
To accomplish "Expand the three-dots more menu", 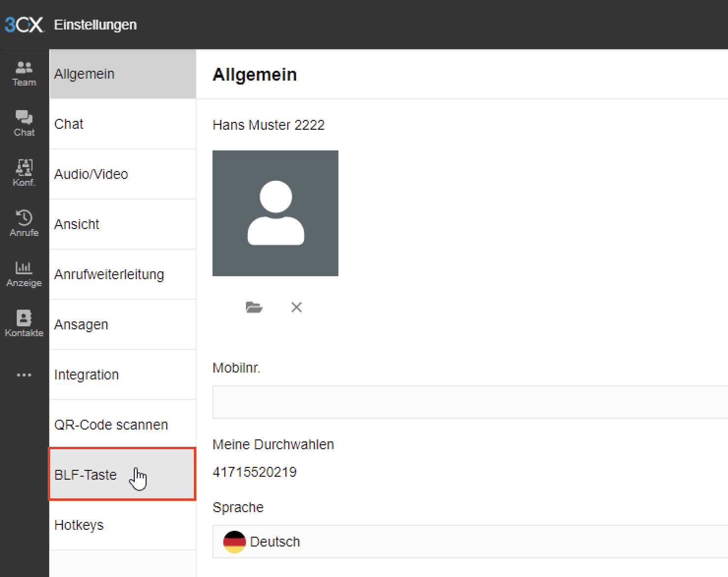I will point(24,375).
